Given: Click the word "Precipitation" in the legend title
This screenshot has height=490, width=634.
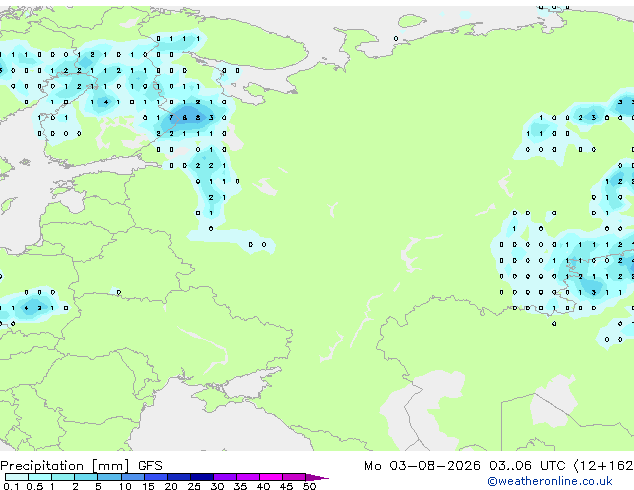Looking at the screenshot, I should [42, 466].
